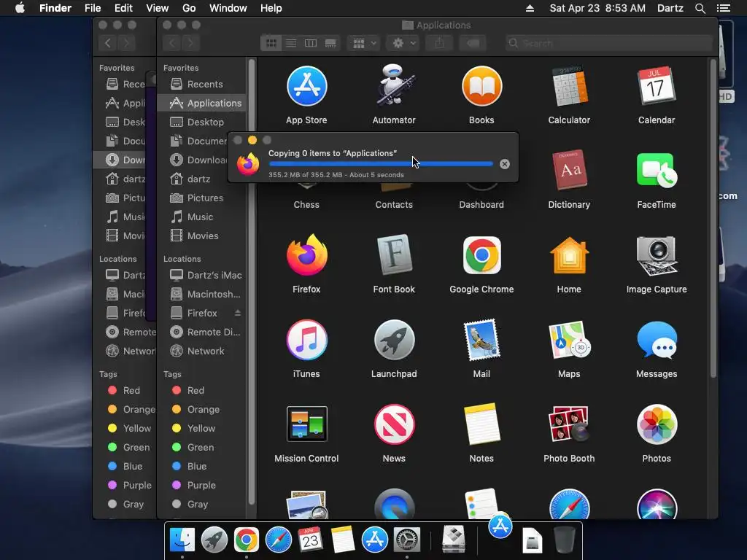Click the copy progress bar

tap(381, 164)
